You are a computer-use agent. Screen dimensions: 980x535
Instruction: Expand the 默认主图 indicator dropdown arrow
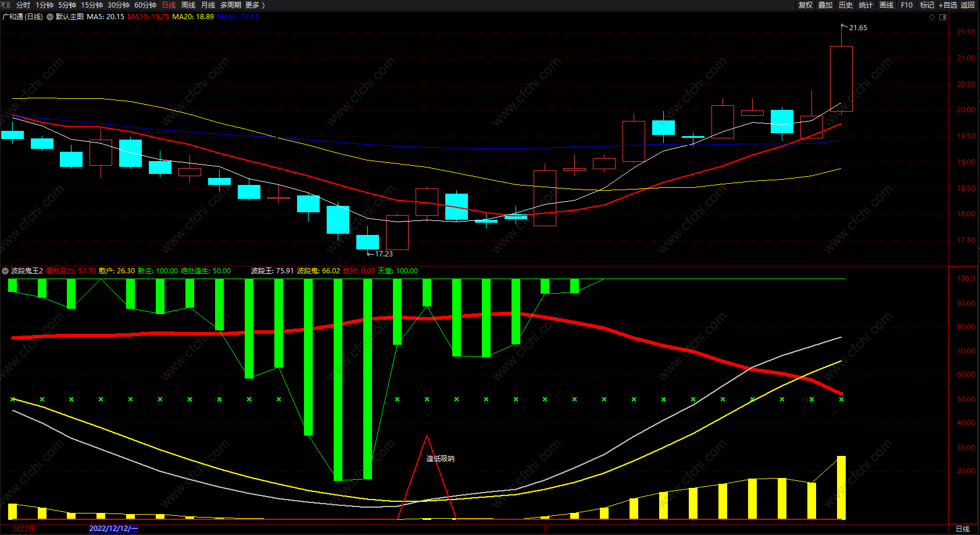(50, 17)
